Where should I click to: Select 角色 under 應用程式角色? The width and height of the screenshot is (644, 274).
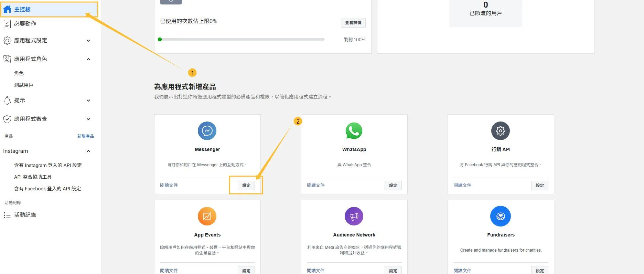(x=19, y=73)
